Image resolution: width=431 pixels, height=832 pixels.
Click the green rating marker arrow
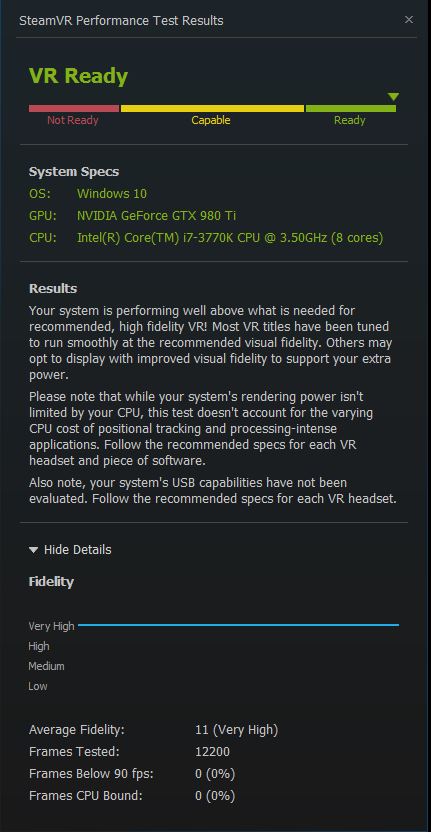click(x=393, y=97)
